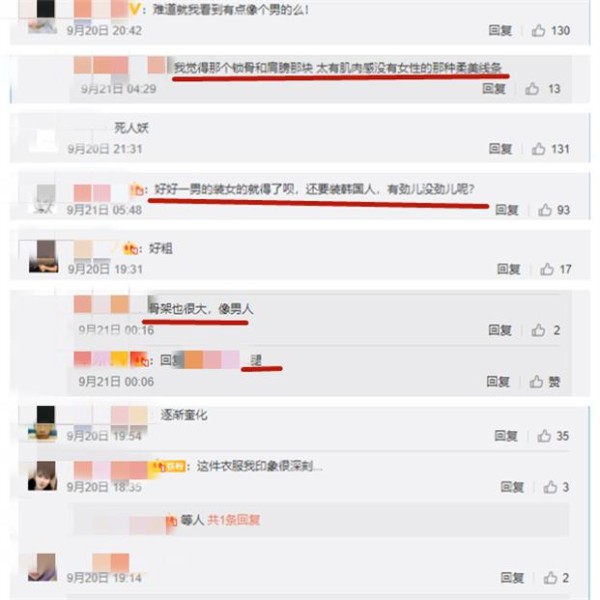Image resolution: width=600 pixels, height=600 pixels.
Task: Like the 好粗 comment with 17 likes
Action: (546, 269)
